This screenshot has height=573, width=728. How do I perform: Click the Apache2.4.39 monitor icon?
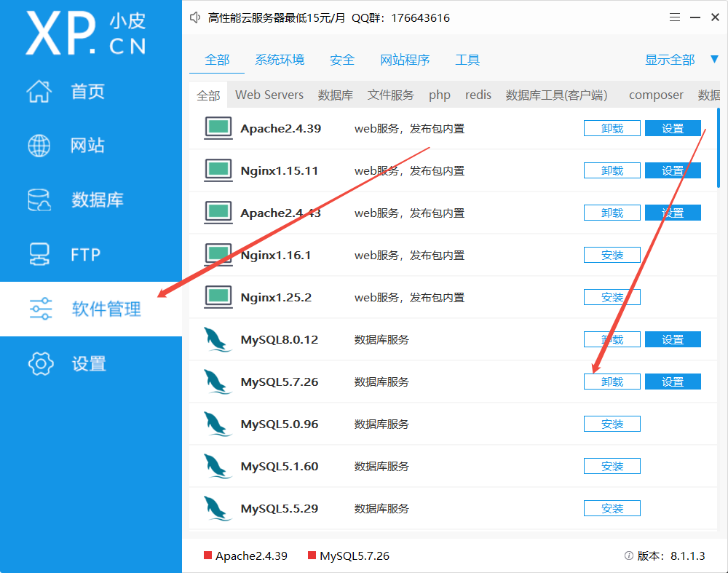pyautogui.click(x=218, y=128)
